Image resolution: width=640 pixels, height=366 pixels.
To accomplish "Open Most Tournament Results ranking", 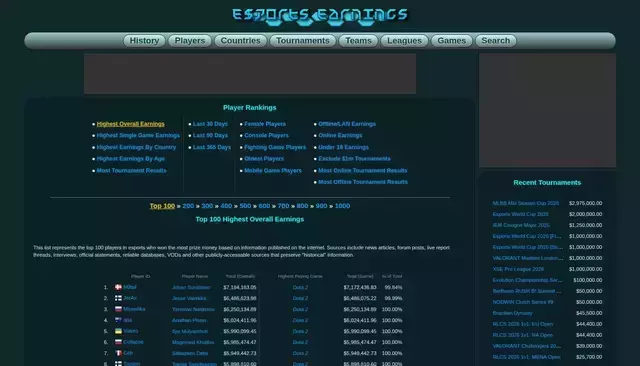I will coord(131,171).
